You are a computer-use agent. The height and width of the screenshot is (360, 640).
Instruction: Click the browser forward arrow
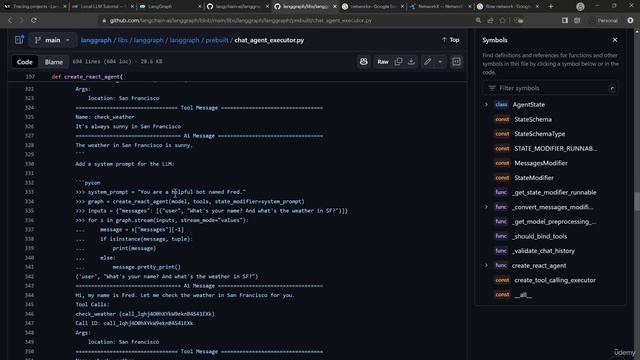point(22,20)
